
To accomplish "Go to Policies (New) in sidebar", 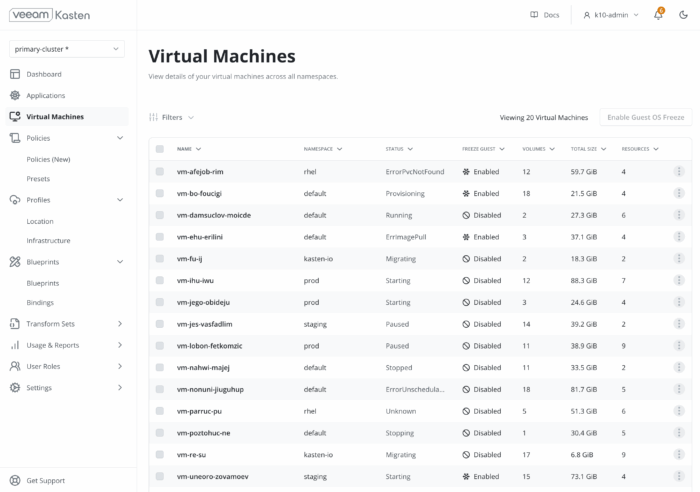I will [x=48, y=159].
